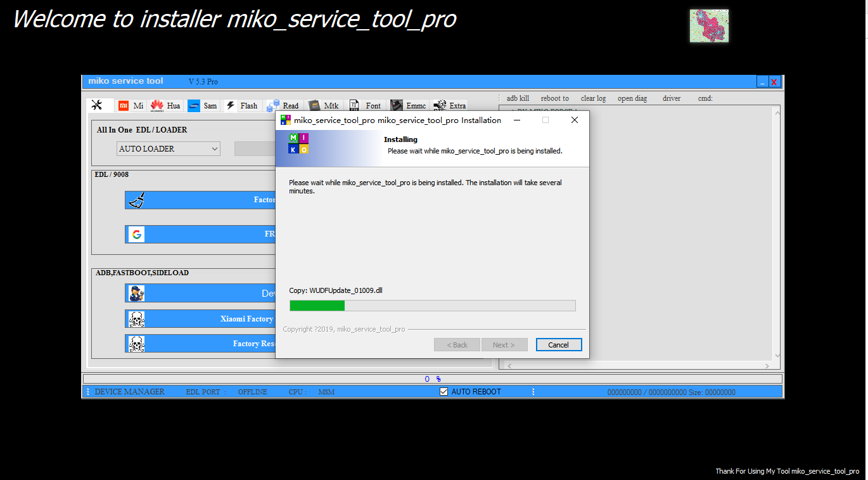Click adb kill in the toolbar
Image resolution: width=868 pixels, height=480 pixels.
tap(518, 98)
